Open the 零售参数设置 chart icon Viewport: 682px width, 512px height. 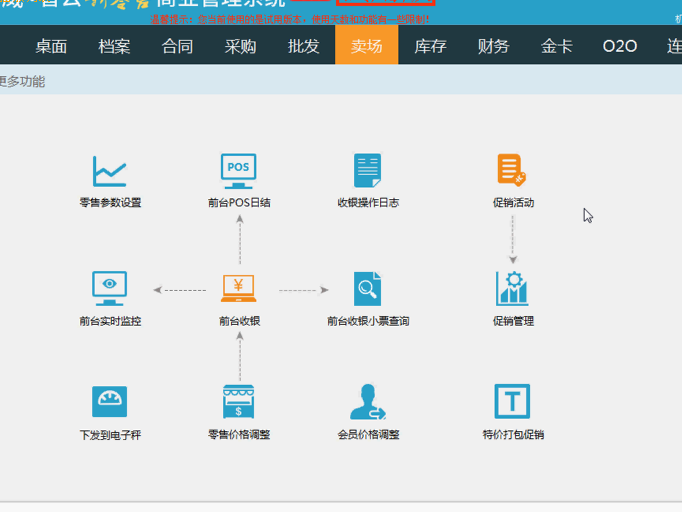(x=110, y=171)
